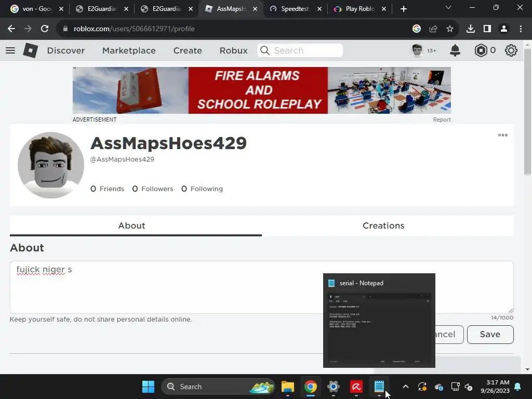The image size is (532, 399).
Task: Click the browser forward arrow
Action: (28, 29)
